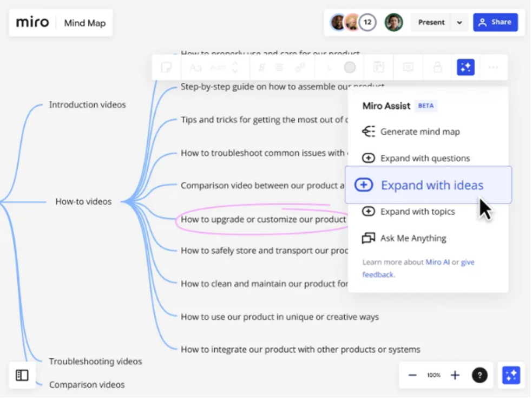Open the green-background user avatar

click(393, 22)
